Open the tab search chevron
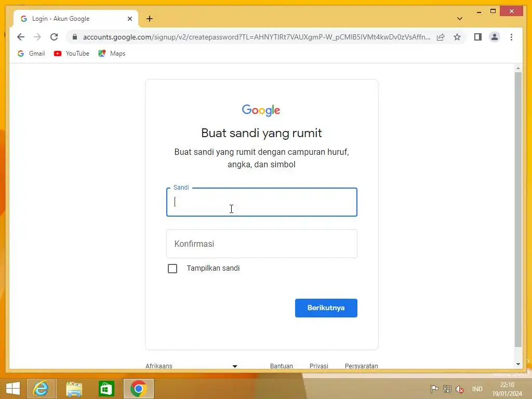 pos(460,19)
